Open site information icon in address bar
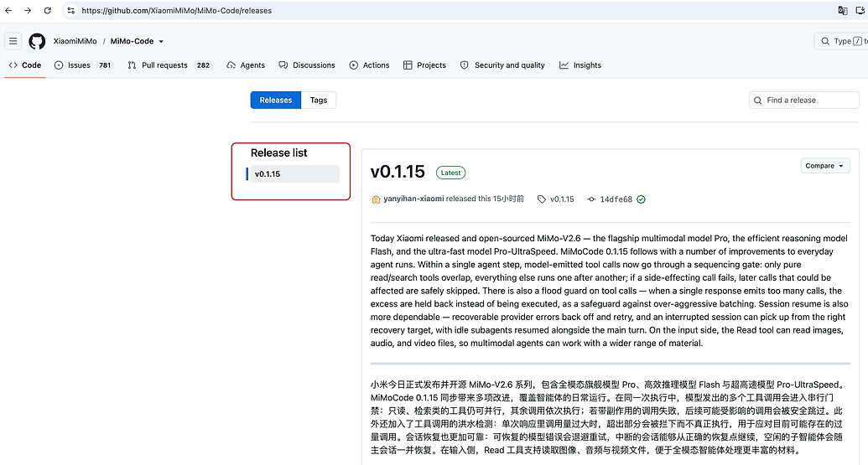868x465 pixels. coord(70,11)
